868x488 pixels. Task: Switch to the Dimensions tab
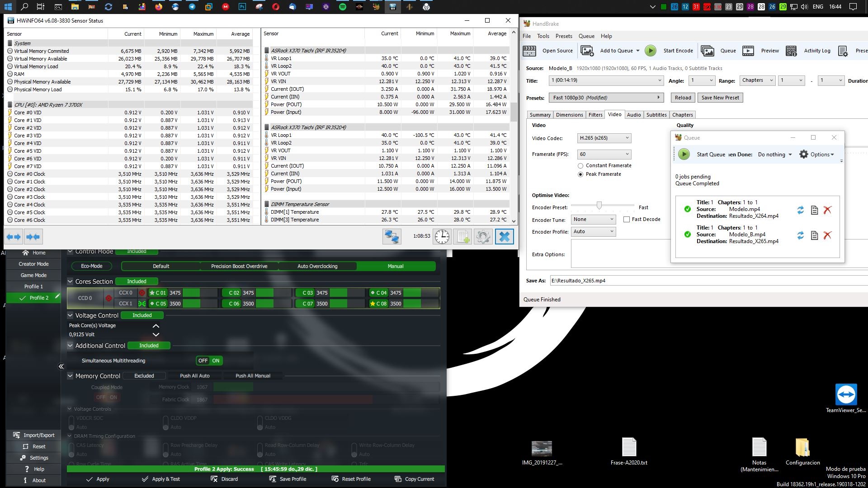pyautogui.click(x=569, y=115)
